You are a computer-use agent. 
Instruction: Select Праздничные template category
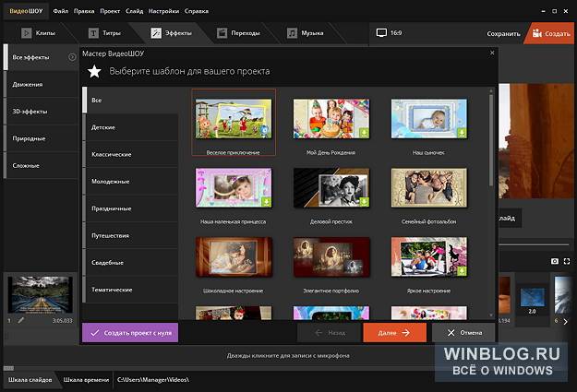(x=130, y=208)
